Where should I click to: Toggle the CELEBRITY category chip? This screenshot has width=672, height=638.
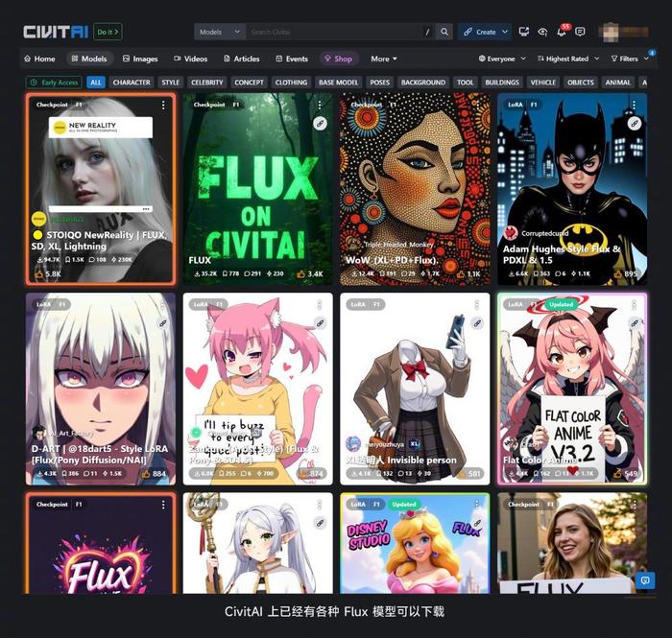click(x=207, y=83)
